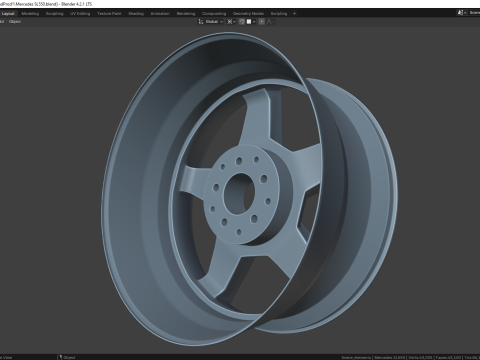Screen dimensions: 480x360
Task: Open the Object menu in viewport header
Action: pyautogui.click(x=15, y=22)
